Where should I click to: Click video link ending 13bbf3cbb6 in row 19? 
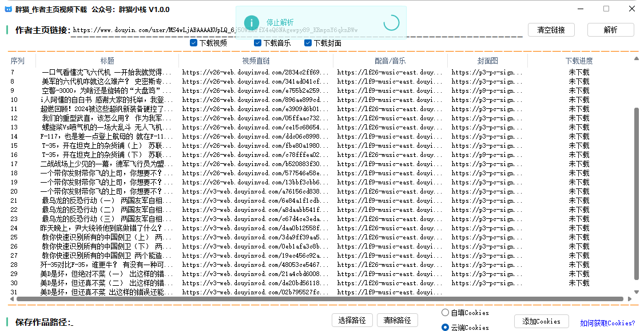click(x=255, y=182)
